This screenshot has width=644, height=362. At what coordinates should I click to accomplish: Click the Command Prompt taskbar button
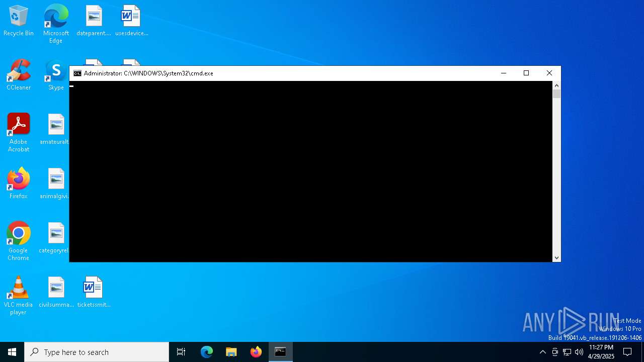(281, 352)
